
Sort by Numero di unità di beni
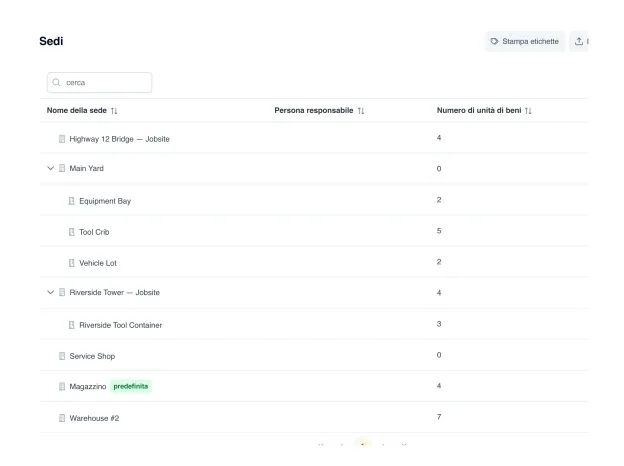tap(528, 111)
